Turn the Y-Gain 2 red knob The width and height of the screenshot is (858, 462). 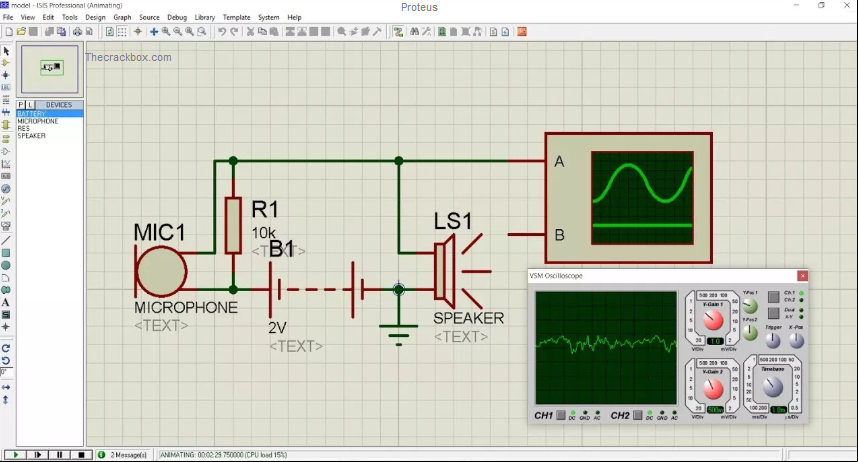[x=712, y=389]
